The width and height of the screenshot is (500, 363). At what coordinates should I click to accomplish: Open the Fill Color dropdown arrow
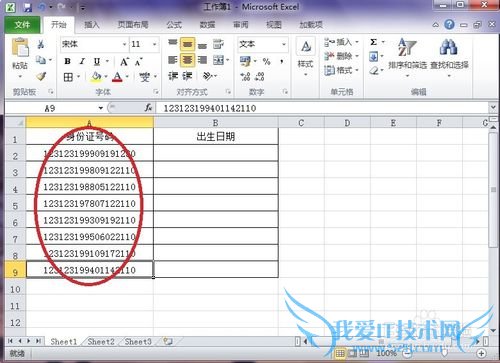click(106, 77)
